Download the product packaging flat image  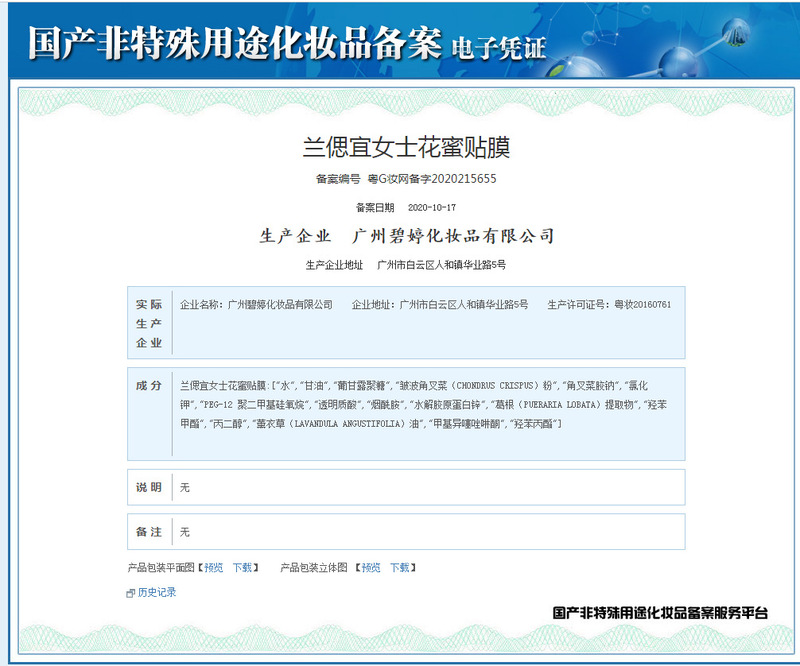[242, 568]
